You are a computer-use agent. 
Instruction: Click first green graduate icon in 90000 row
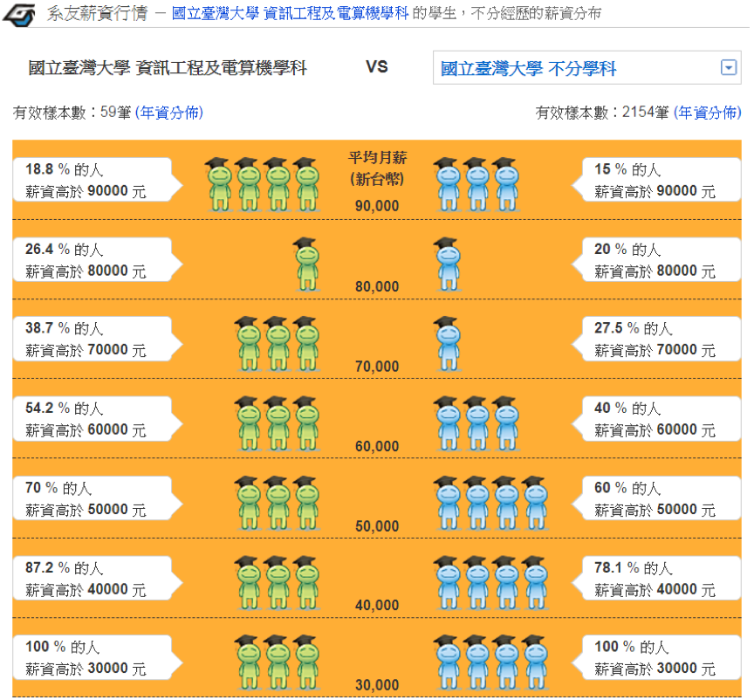click(x=219, y=185)
